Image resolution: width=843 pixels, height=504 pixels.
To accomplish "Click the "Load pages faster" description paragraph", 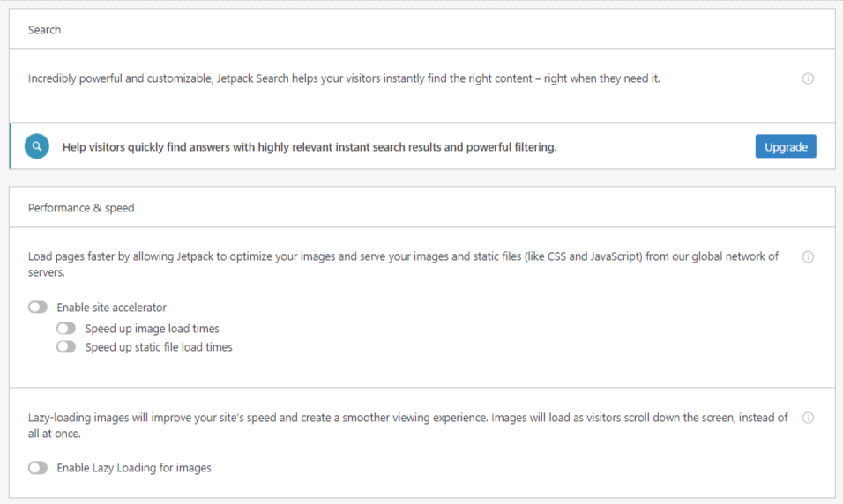I will point(403,263).
